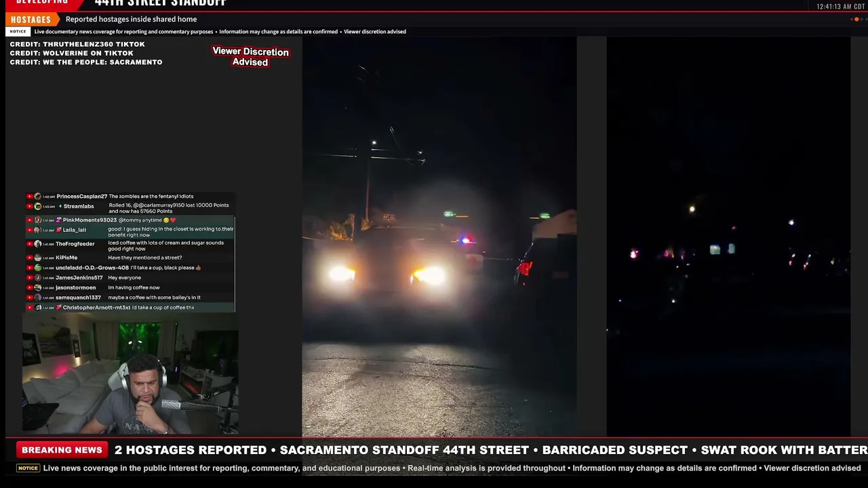Click username 'TheFrogfeeder' in chat

point(75,244)
